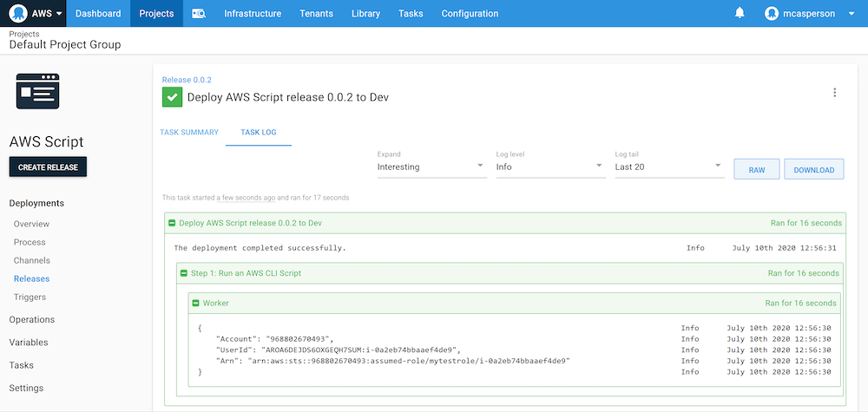Collapse the Worker log section
The height and width of the screenshot is (412, 868).
click(x=196, y=304)
